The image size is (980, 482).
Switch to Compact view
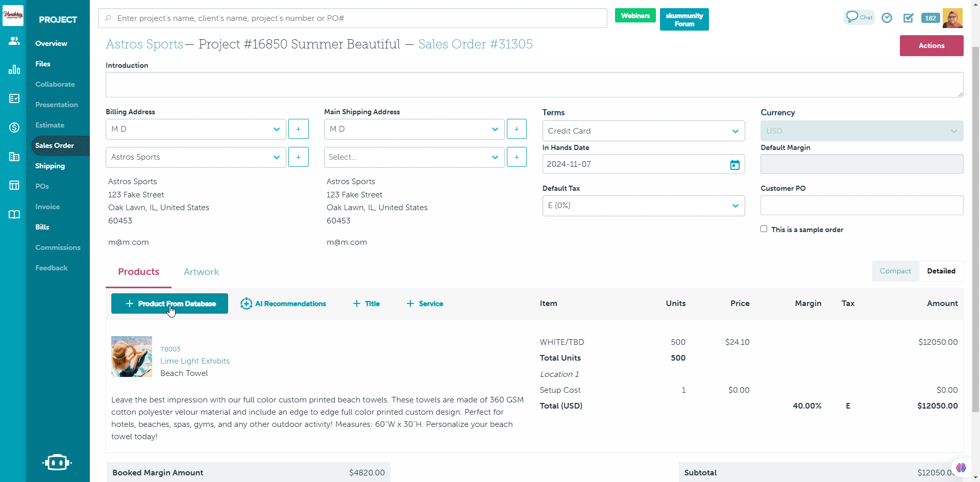point(895,271)
